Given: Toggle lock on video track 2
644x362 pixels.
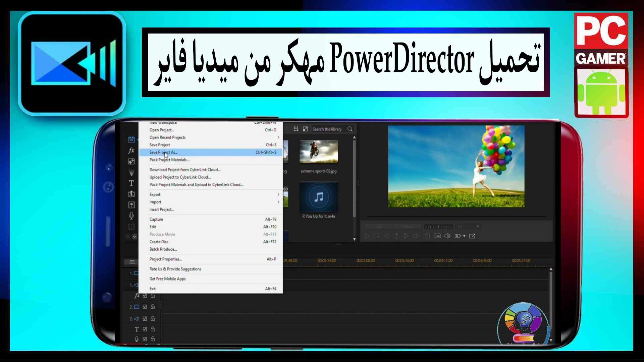Looking at the screenshot, I should point(153,306).
